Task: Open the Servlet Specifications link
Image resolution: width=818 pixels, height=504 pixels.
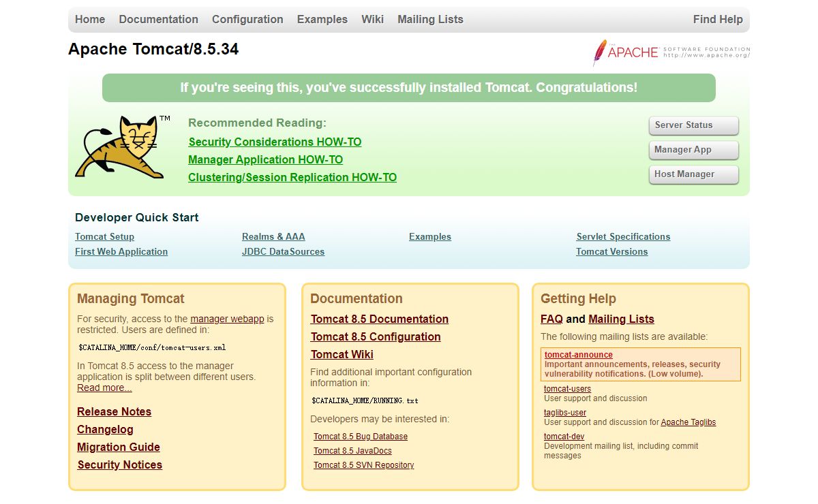Action: point(623,236)
